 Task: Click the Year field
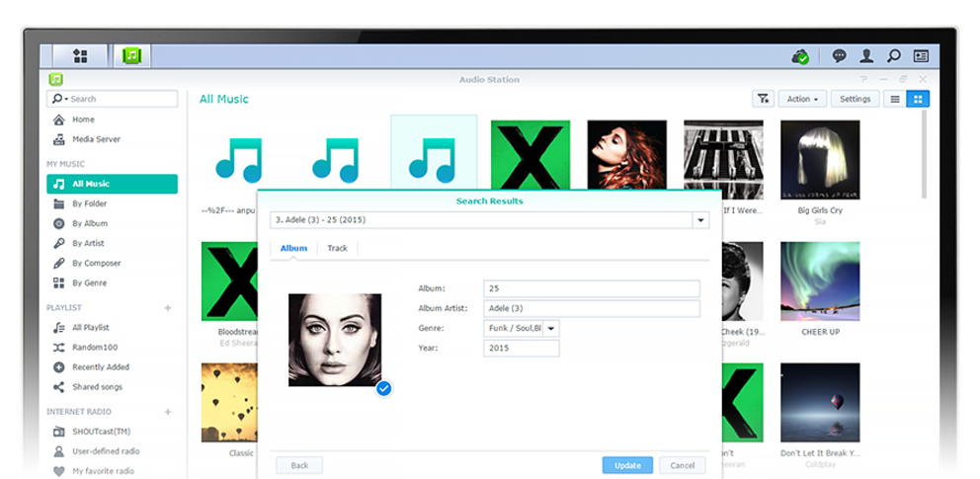522,349
